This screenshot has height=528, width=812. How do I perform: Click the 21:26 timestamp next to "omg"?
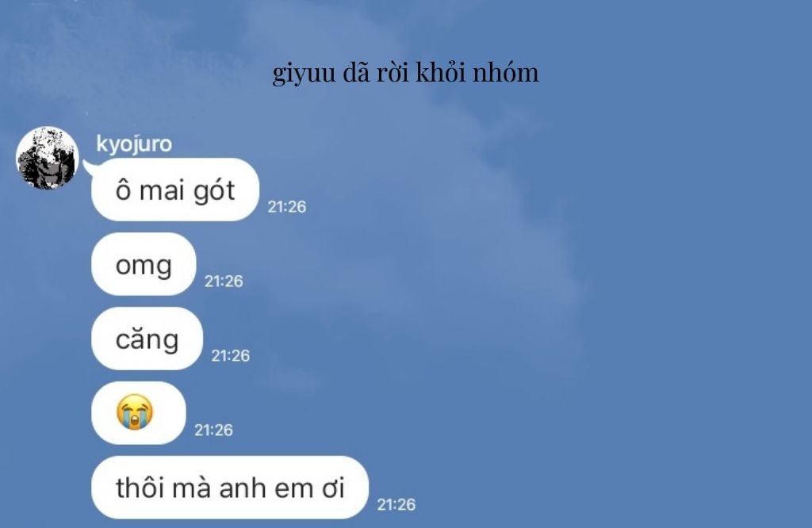pyautogui.click(x=224, y=281)
